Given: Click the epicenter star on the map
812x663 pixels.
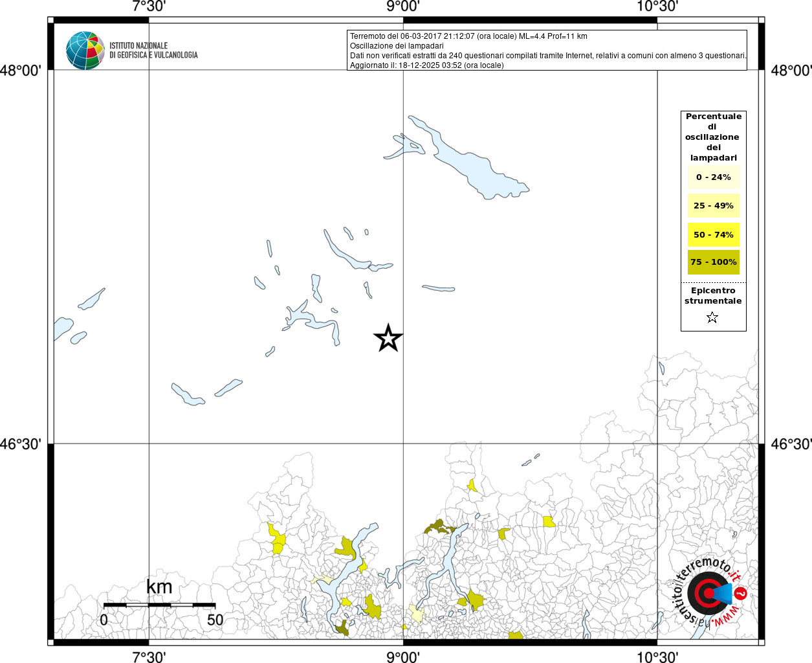Looking at the screenshot, I should (388, 338).
